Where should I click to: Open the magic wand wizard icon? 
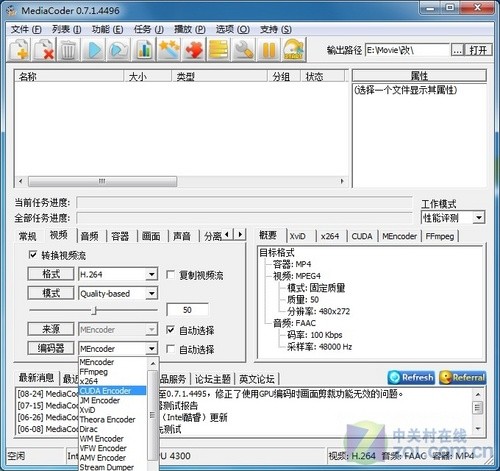coord(169,50)
